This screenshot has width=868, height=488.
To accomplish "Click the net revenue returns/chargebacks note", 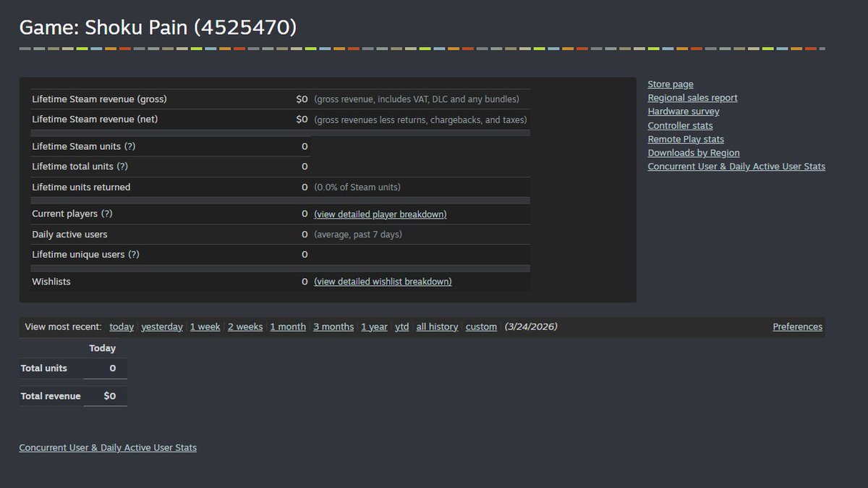I will pyautogui.click(x=420, y=119).
